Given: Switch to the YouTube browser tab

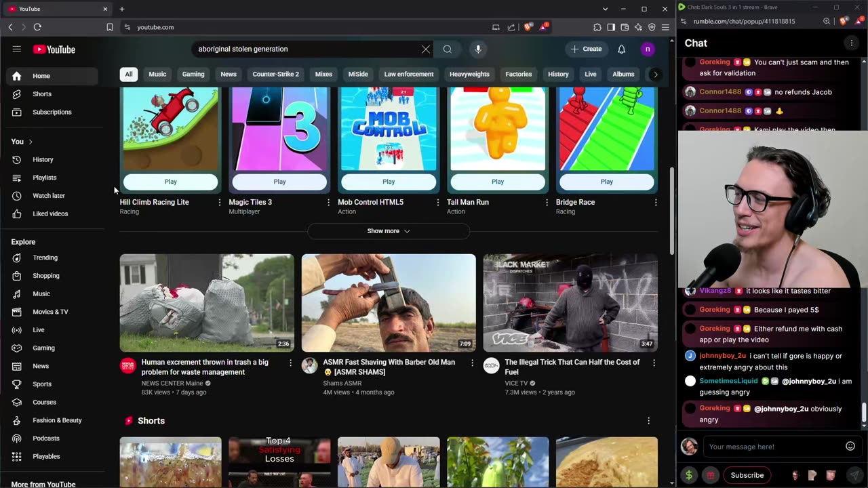Looking at the screenshot, I should [x=58, y=9].
